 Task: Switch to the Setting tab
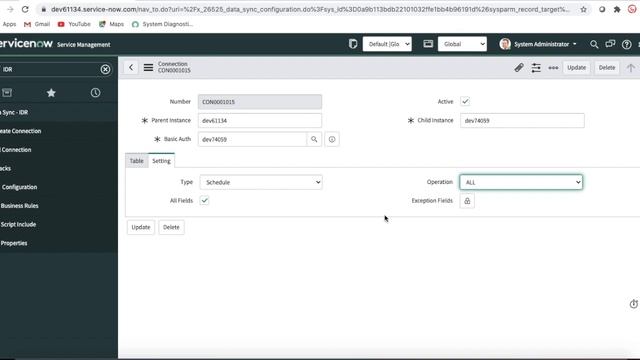pos(161,160)
